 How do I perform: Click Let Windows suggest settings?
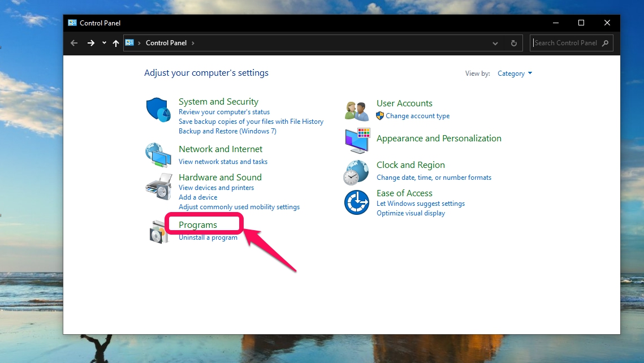(x=421, y=204)
